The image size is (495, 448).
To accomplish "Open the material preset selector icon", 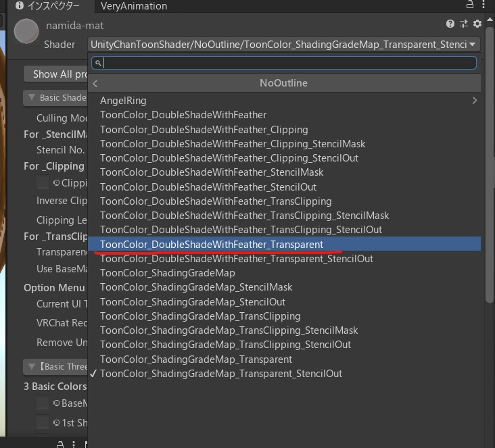I will pos(464,24).
